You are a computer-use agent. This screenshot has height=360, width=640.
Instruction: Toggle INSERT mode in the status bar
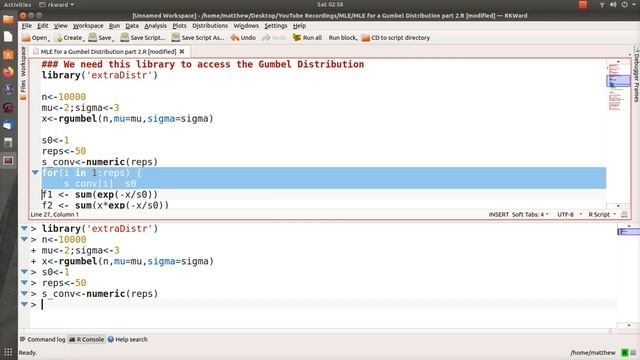[499, 214]
